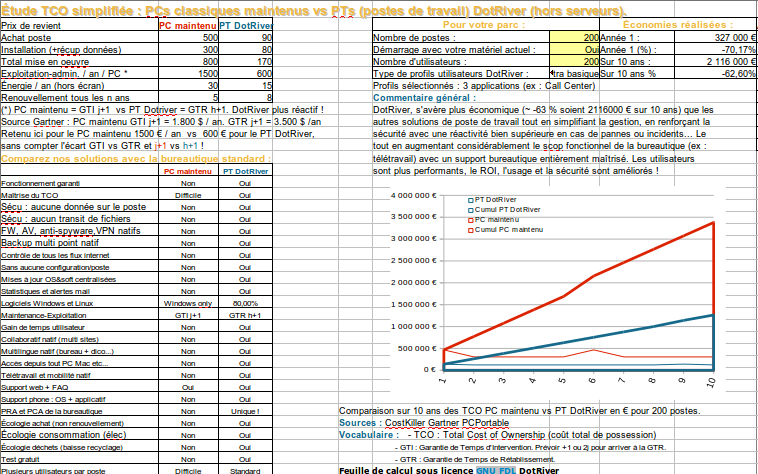758x474 pixels.
Task: Select the 'Unique !' cell in the PRA et PCA row
Action: [x=246, y=411]
